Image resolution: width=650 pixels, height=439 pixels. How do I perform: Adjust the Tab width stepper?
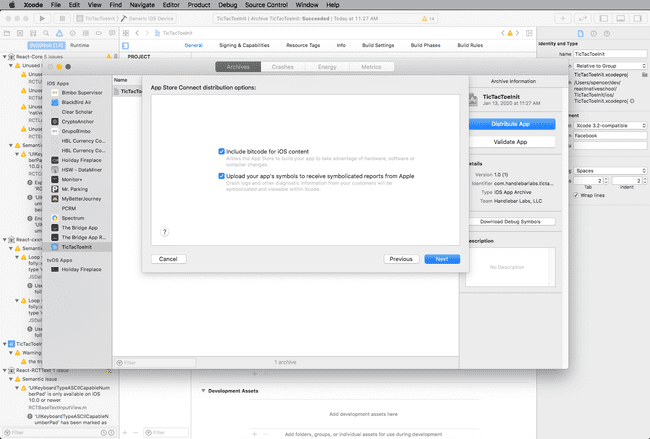(606, 181)
